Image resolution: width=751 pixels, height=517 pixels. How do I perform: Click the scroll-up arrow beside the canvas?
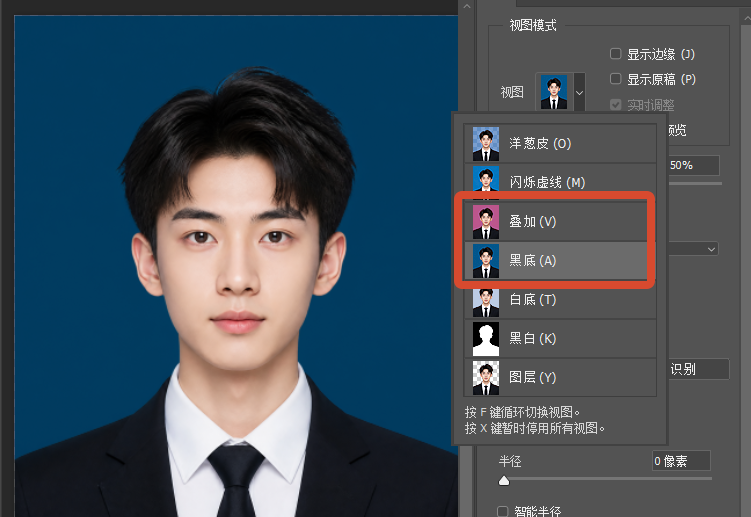point(467,7)
